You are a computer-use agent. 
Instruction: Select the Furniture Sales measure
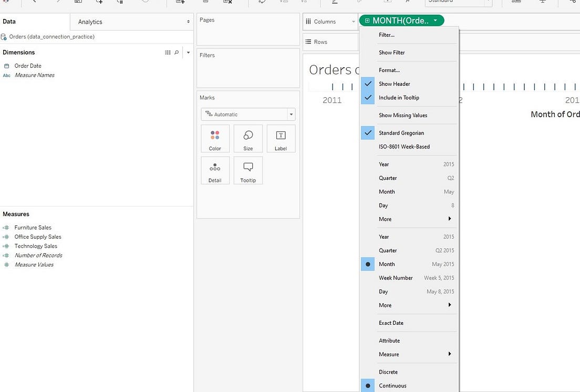click(x=33, y=228)
